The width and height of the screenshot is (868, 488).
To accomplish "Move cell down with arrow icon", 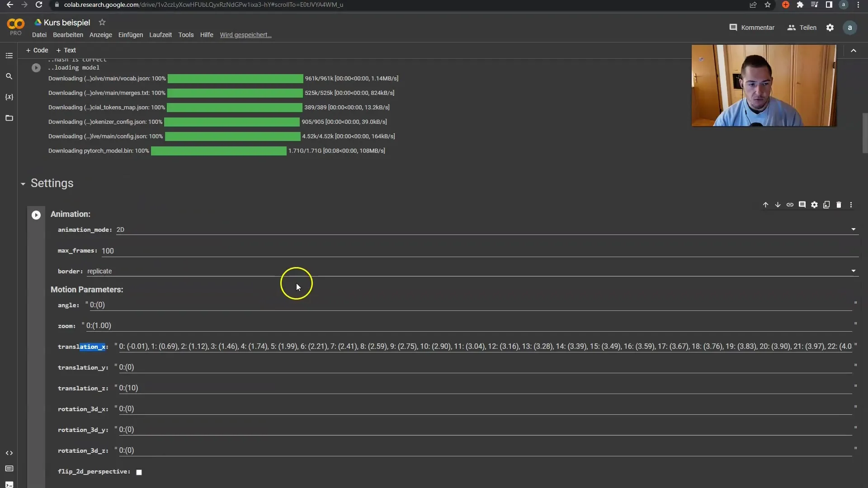I will (778, 205).
